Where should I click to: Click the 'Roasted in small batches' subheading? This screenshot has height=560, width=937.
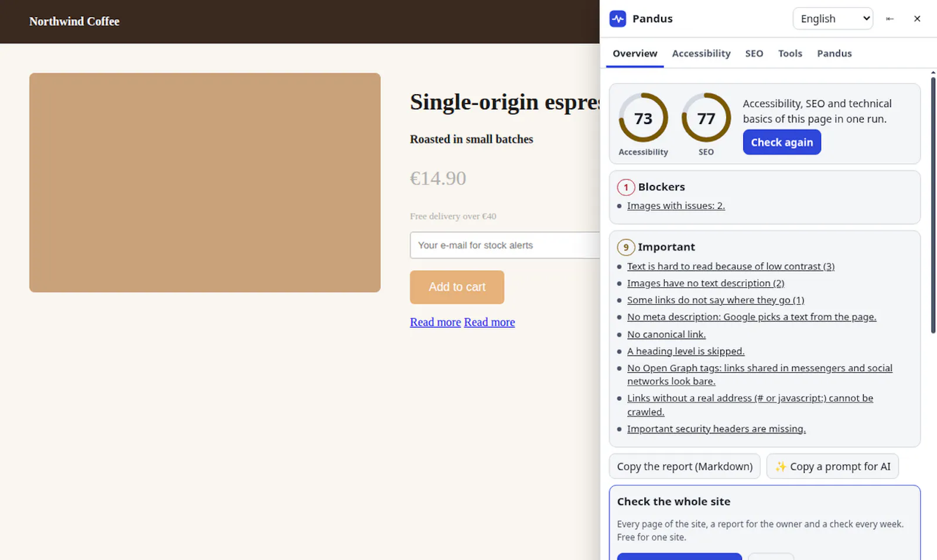(471, 139)
